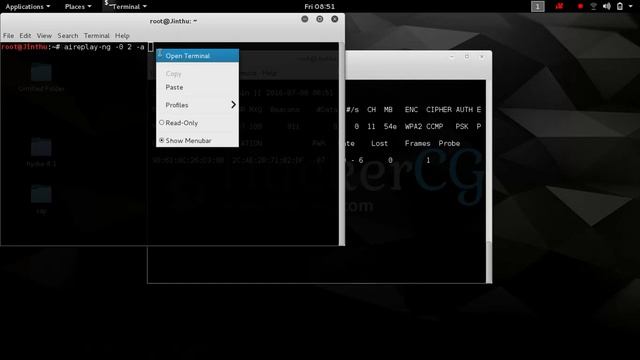The image size is (640, 360).
Task: Click the aireplay-ng command line text
Action: click(104, 47)
